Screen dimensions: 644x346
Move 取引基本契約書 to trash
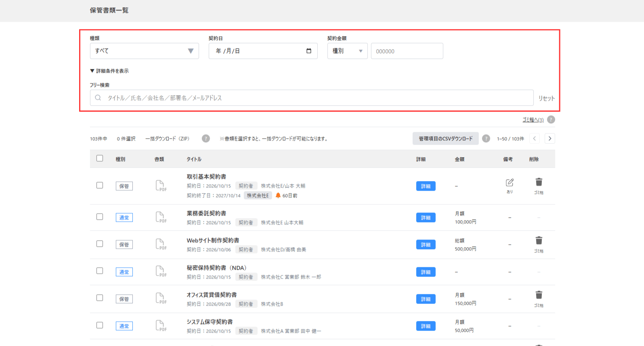(539, 182)
